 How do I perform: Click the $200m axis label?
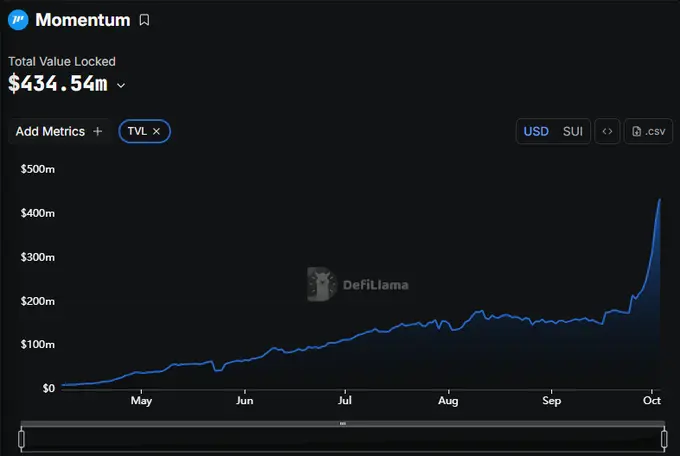tap(38, 301)
